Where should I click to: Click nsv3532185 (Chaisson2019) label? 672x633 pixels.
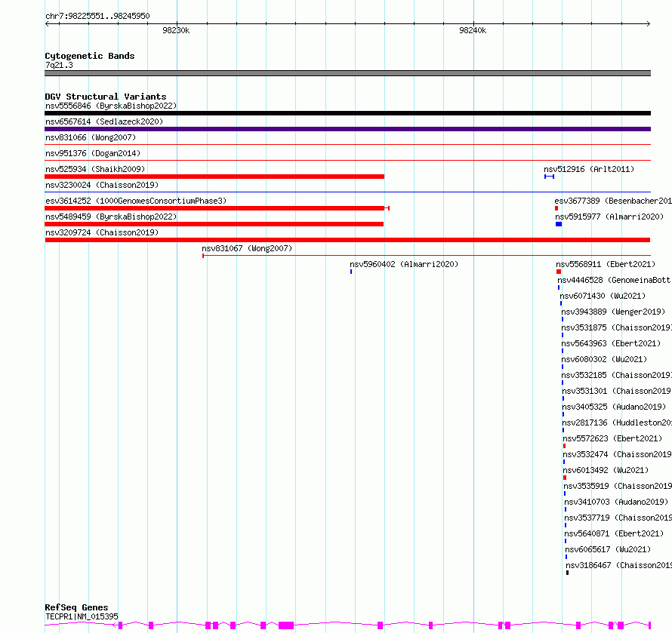click(616, 375)
